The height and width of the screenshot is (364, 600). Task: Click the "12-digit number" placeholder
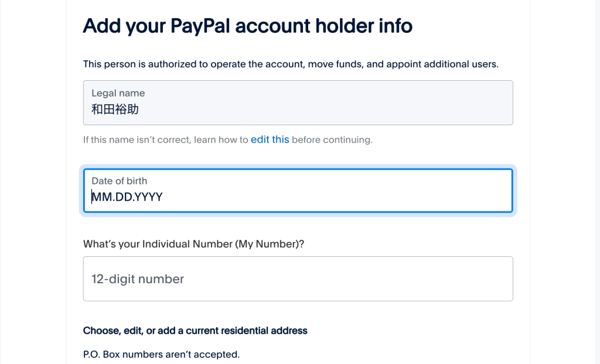click(x=138, y=279)
